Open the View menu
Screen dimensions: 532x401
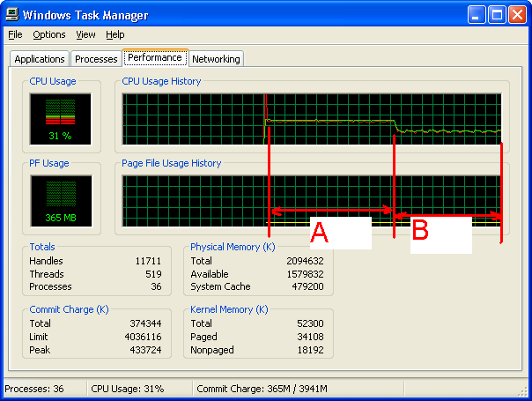(85, 34)
